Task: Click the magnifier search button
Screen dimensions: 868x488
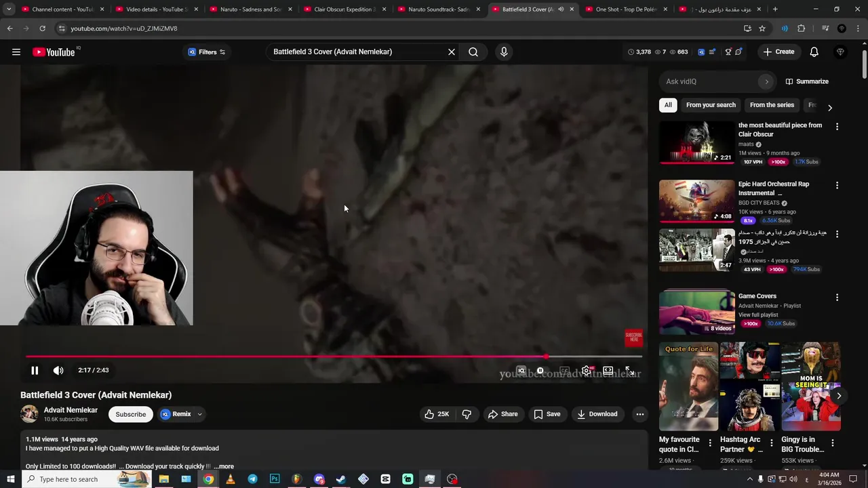Action: (x=473, y=52)
